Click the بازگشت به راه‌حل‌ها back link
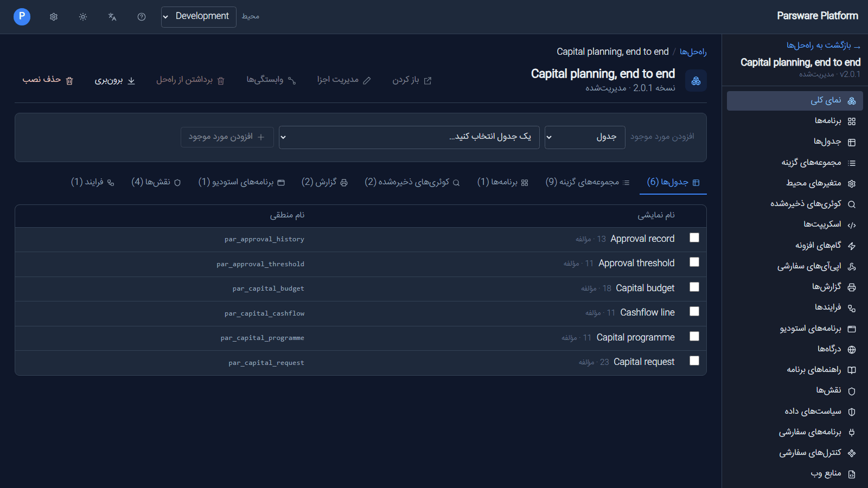The width and height of the screenshot is (868, 488). 824,45
